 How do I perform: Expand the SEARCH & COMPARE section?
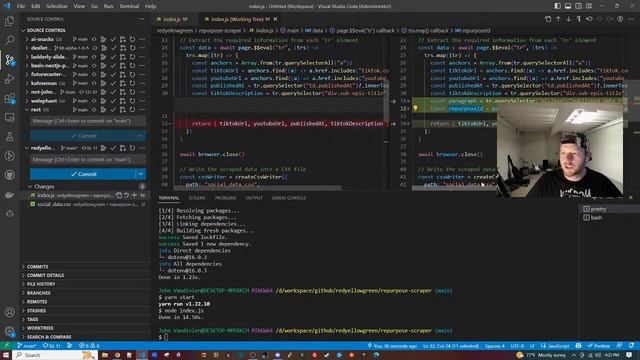49,337
